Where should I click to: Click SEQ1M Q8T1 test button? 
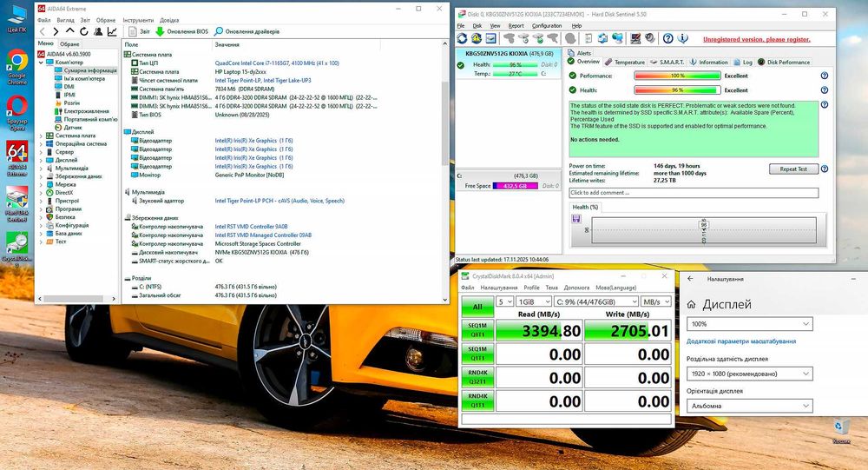477,330
